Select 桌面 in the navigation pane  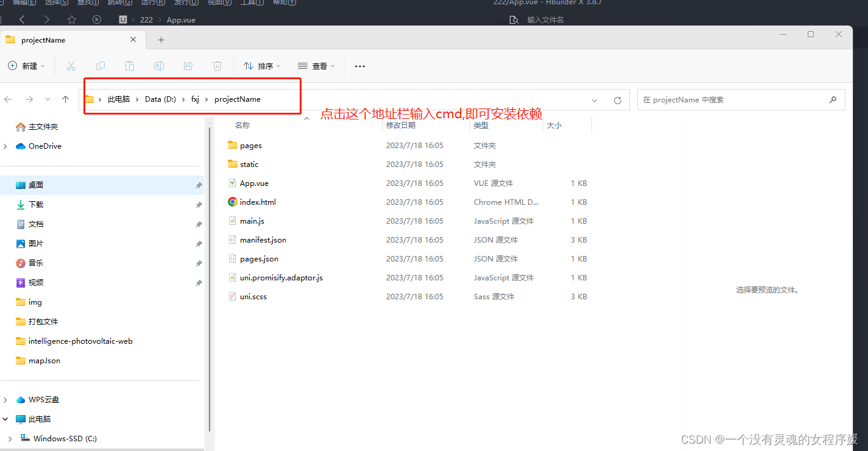click(x=102, y=185)
